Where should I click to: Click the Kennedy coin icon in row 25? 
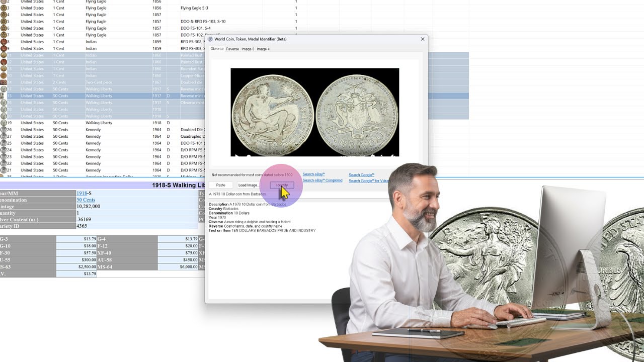[x=4, y=143]
